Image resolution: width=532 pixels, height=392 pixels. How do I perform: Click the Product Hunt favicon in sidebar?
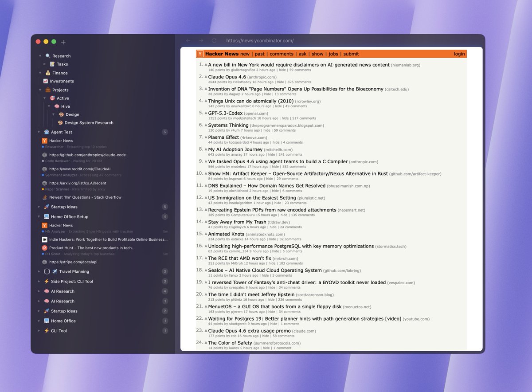click(44, 248)
